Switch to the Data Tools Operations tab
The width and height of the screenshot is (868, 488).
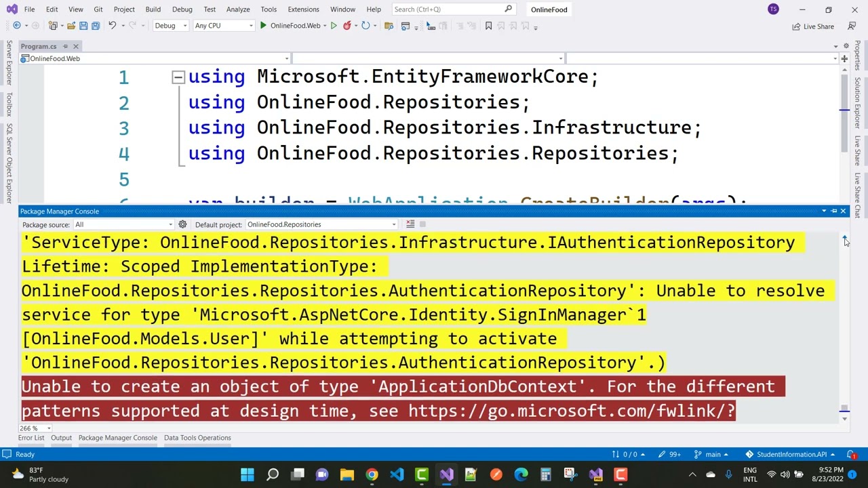(x=197, y=438)
